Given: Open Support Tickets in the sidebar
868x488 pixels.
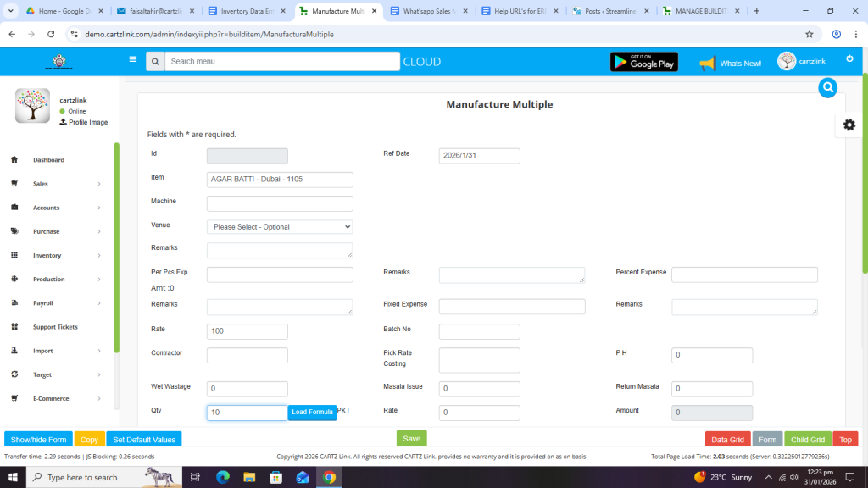Looking at the screenshot, I should click(55, 327).
